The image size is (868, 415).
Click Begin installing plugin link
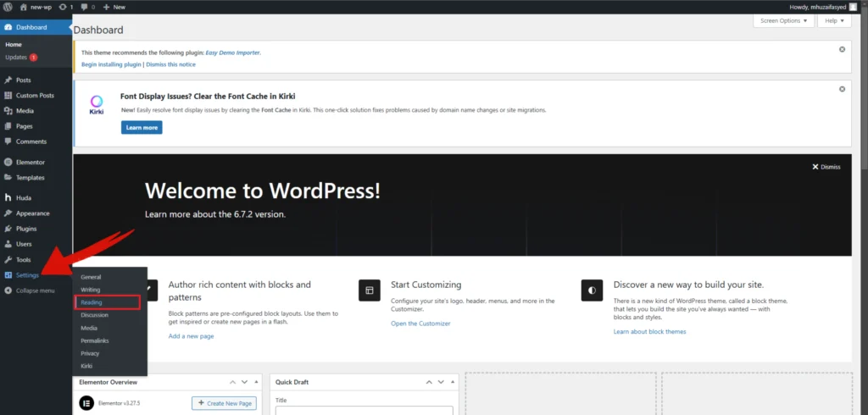[111, 64]
